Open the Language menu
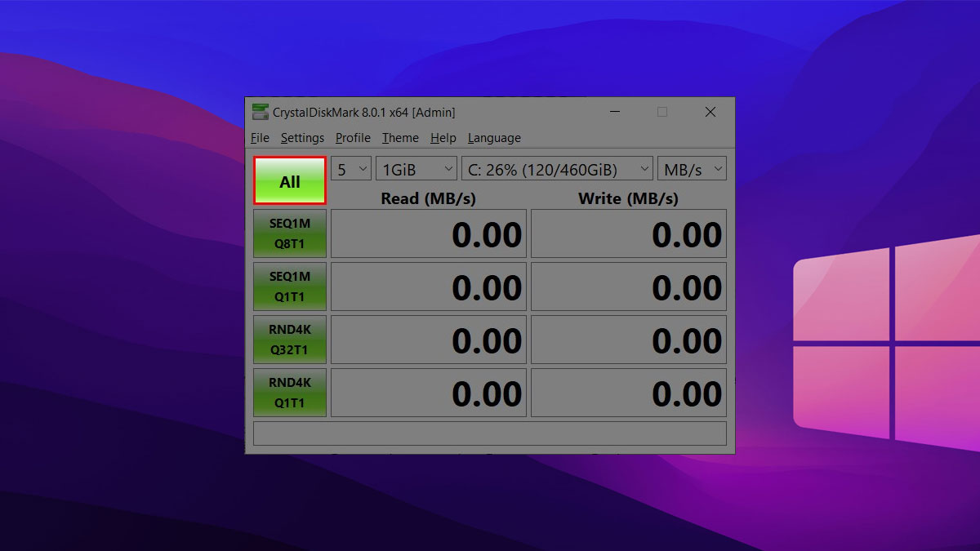This screenshot has width=980, height=551. (x=494, y=138)
